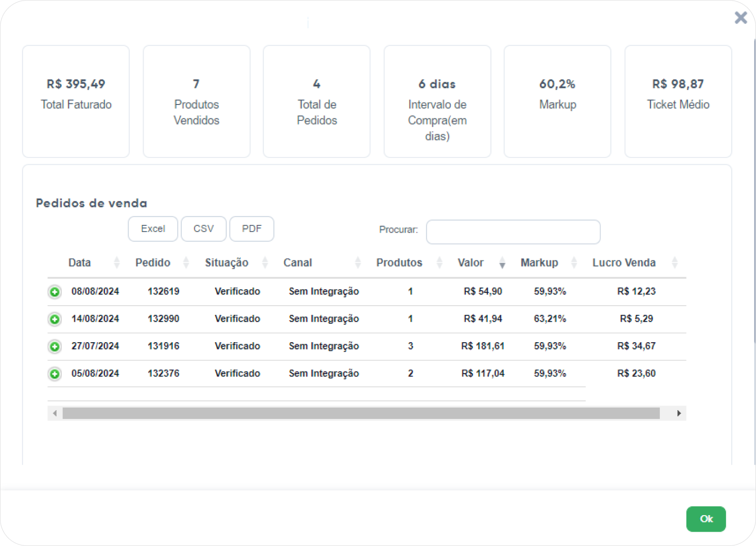Sort table by Data column arrows
This screenshot has height=546, width=756.
117,262
